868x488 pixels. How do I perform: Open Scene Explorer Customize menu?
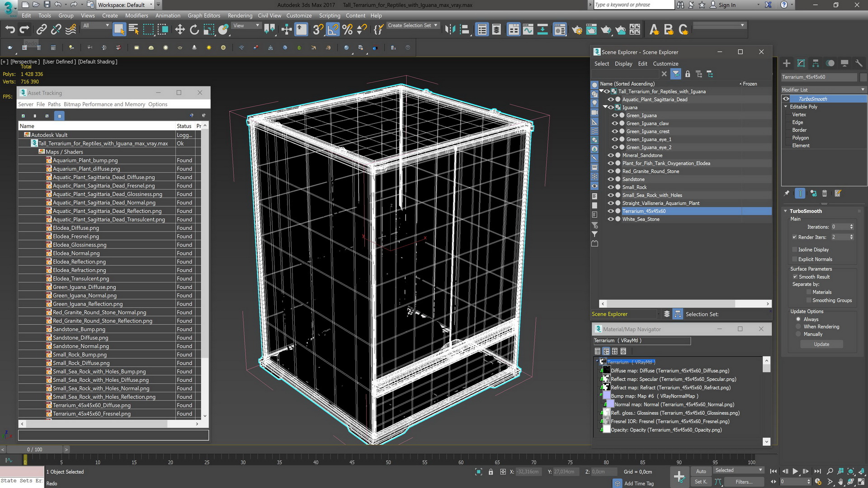(x=665, y=64)
